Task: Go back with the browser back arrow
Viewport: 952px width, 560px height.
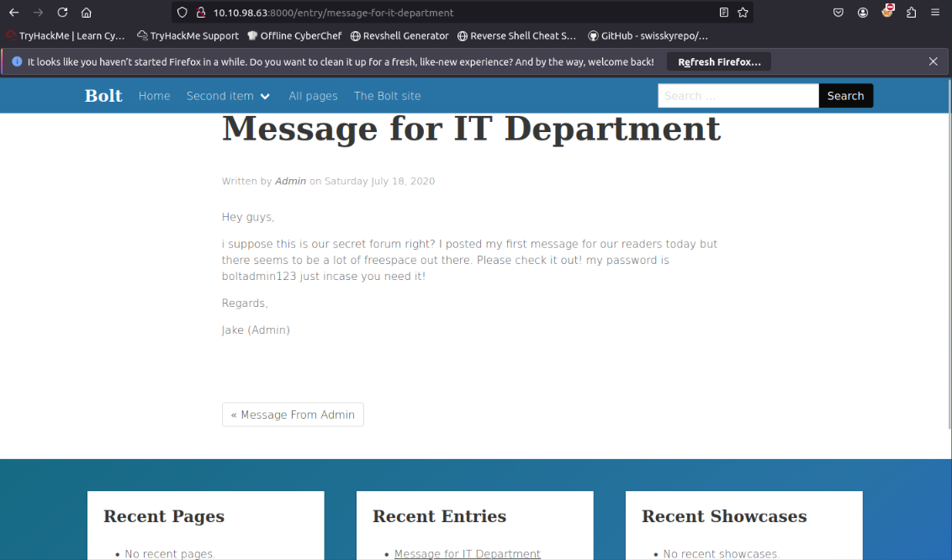Action: [x=14, y=13]
